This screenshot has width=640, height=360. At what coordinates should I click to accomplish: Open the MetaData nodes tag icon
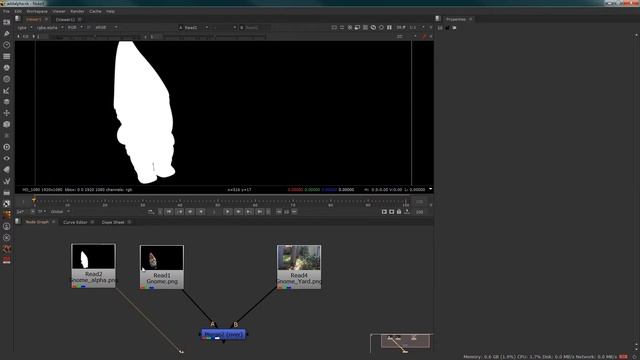click(7, 169)
